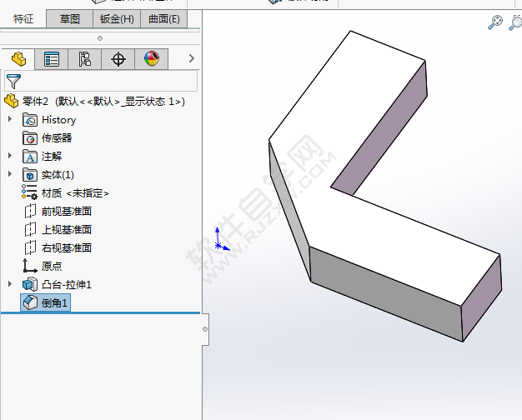
Task: Open the DimXpertManager crosshair tab
Action: point(118,59)
